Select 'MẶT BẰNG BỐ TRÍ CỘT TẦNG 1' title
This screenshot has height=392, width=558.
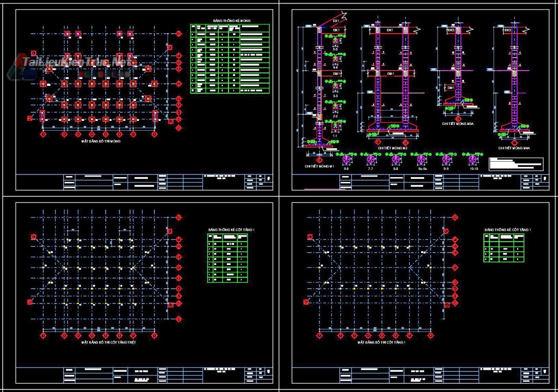(x=382, y=342)
